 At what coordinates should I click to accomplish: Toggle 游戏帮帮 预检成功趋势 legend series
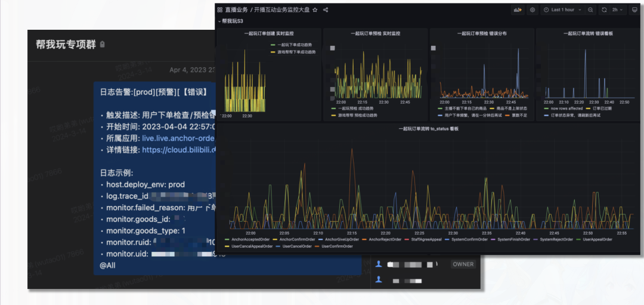click(x=354, y=116)
